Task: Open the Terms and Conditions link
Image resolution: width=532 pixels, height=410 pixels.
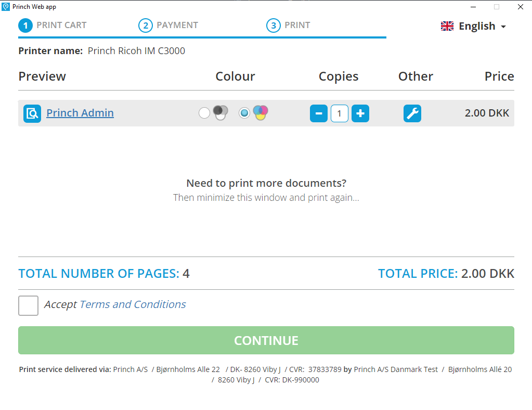Action: tap(132, 304)
